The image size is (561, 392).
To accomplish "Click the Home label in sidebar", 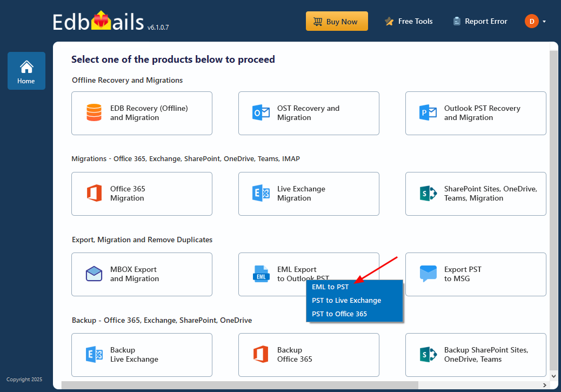I will 26,81.
